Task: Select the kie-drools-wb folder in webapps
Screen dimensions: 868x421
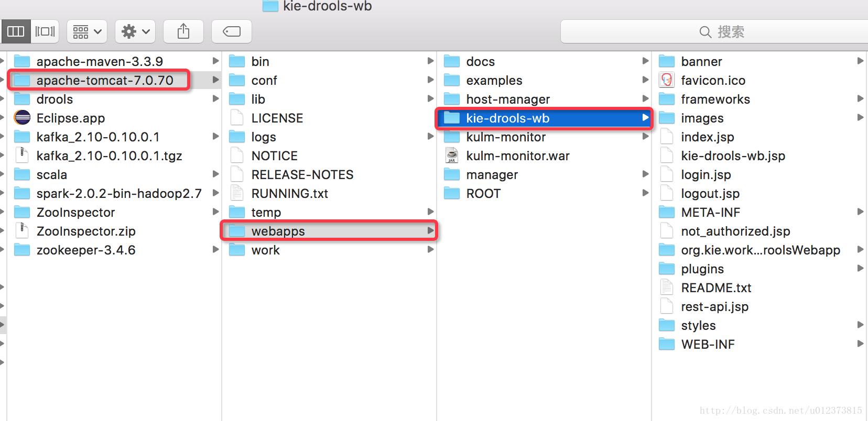Action: point(544,118)
